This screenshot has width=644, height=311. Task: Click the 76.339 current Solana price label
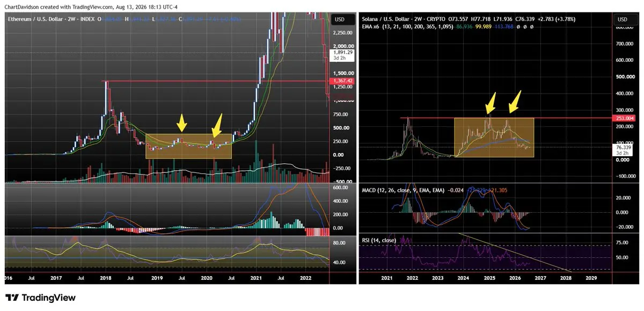pos(624,147)
